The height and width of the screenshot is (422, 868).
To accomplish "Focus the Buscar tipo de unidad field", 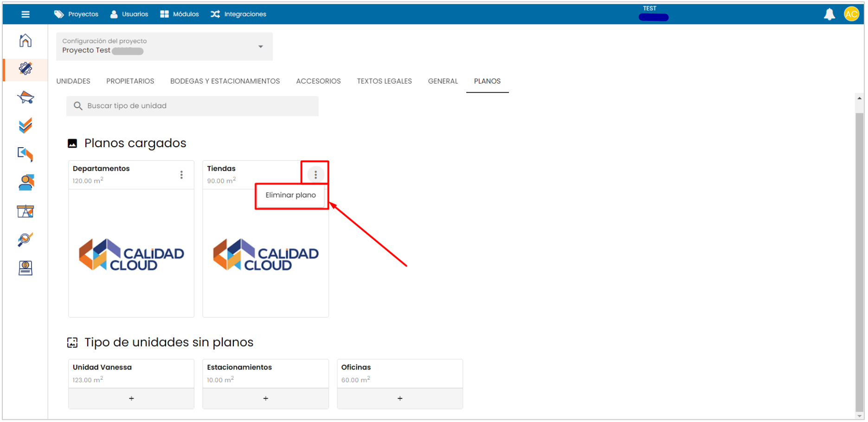I will pyautogui.click(x=193, y=106).
